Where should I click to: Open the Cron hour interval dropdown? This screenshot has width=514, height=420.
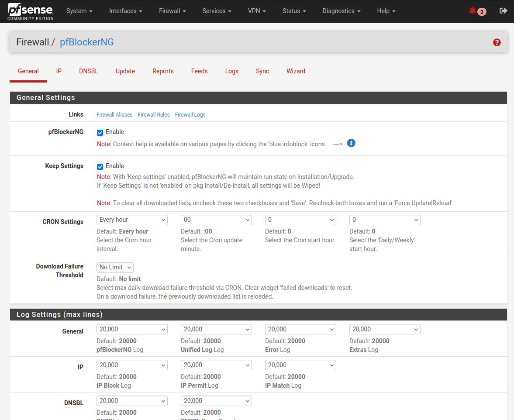[132, 220]
